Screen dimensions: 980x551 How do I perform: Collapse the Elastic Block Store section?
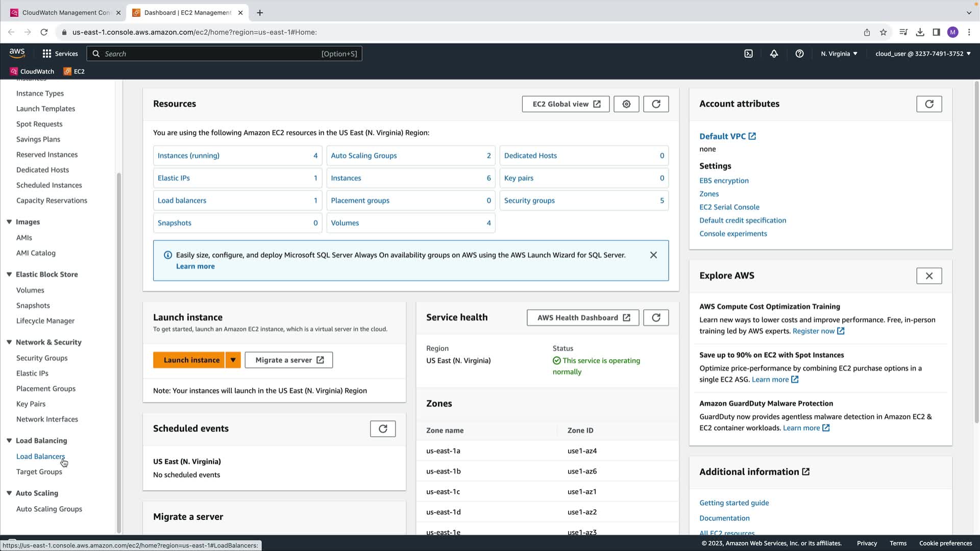click(9, 274)
